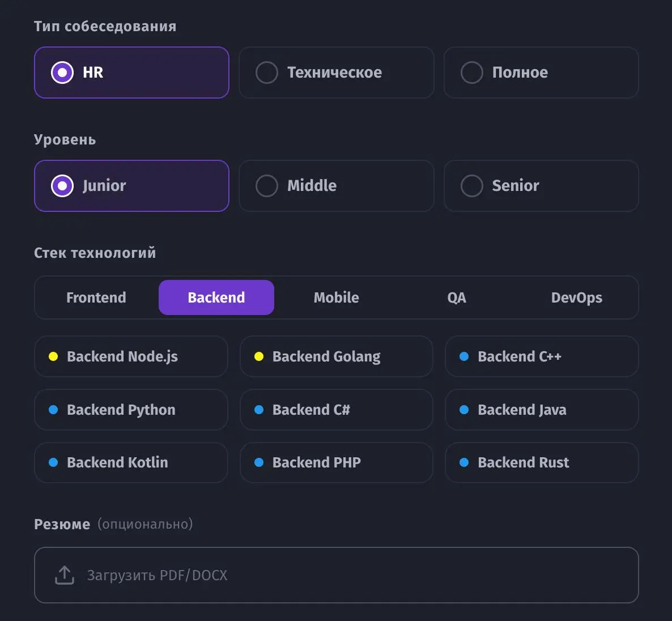
Task: Switch to the Mobile tab
Action: click(337, 297)
